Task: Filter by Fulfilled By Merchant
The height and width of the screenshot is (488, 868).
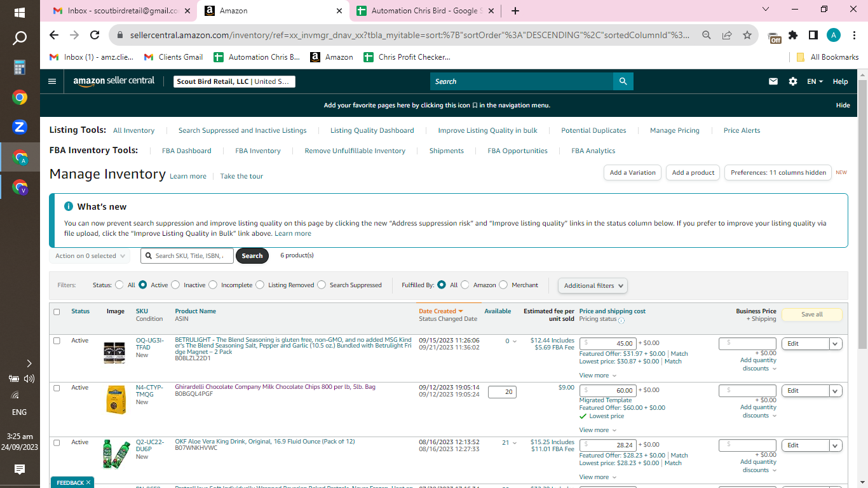Action: (504, 285)
